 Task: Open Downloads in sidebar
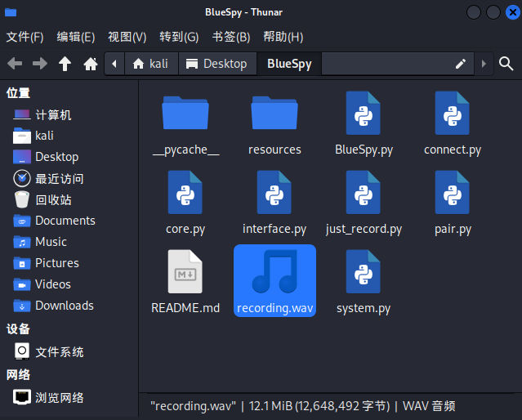tap(64, 306)
